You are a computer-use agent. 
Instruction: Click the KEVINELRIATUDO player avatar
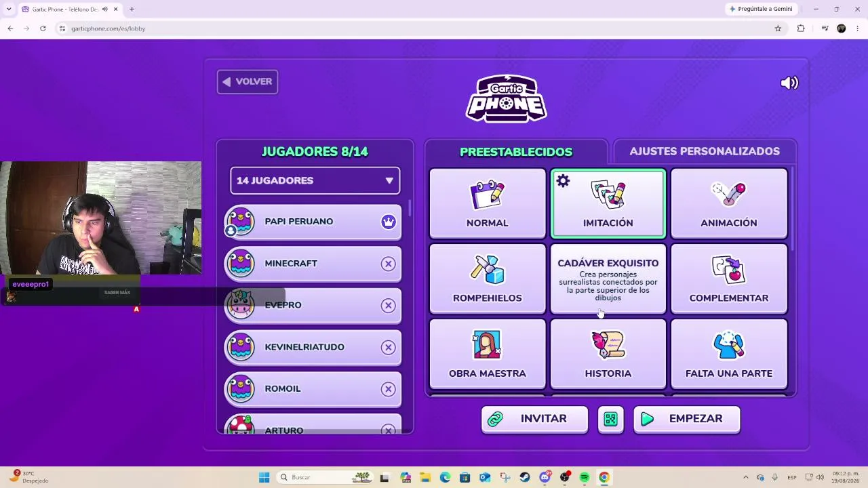click(241, 347)
